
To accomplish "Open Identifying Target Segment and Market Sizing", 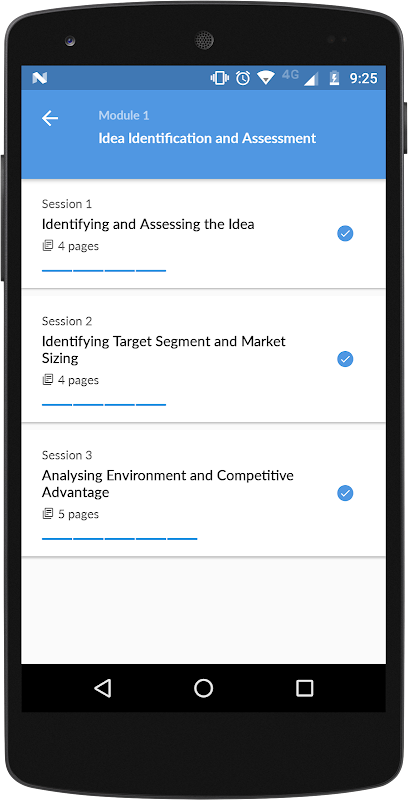I will [x=203, y=359].
